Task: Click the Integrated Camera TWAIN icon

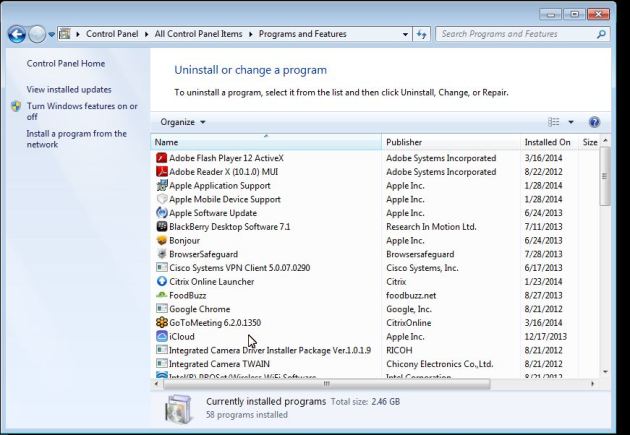Action: coord(162,364)
